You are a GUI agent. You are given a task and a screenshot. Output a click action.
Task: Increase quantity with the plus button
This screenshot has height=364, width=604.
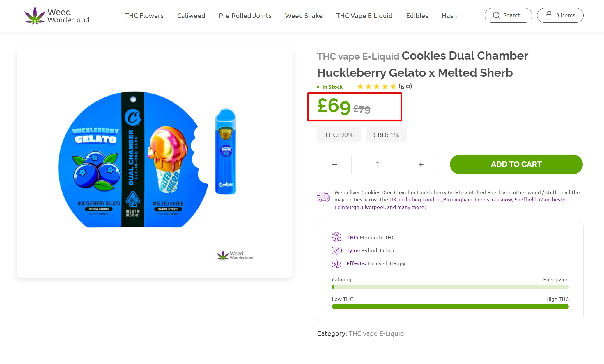click(x=421, y=165)
